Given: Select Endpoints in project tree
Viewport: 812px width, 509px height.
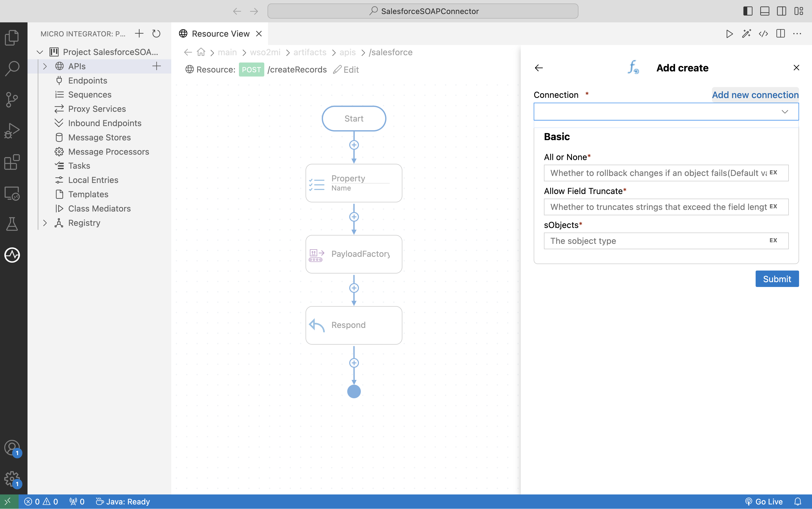Looking at the screenshot, I should (x=88, y=81).
